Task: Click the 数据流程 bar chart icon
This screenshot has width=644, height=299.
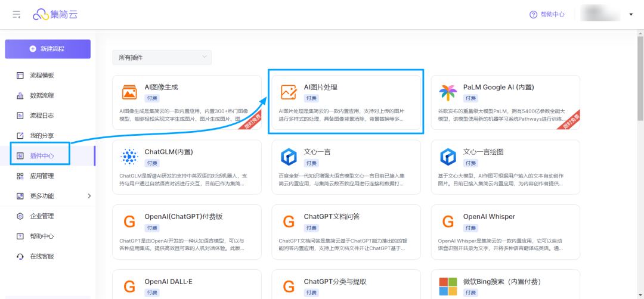Action: click(x=20, y=95)
